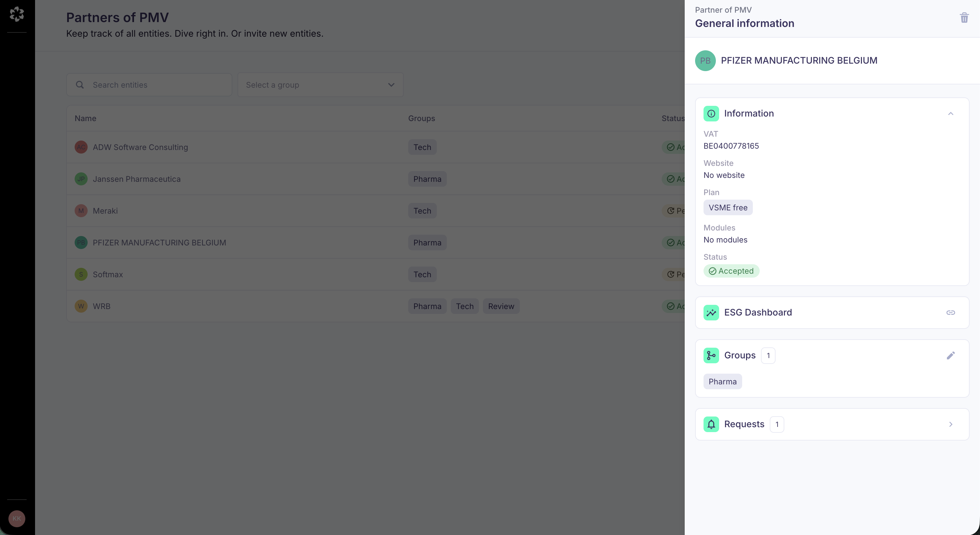Select the WRB entity row
Screen dimensions: 980x535
click(228, 306)
